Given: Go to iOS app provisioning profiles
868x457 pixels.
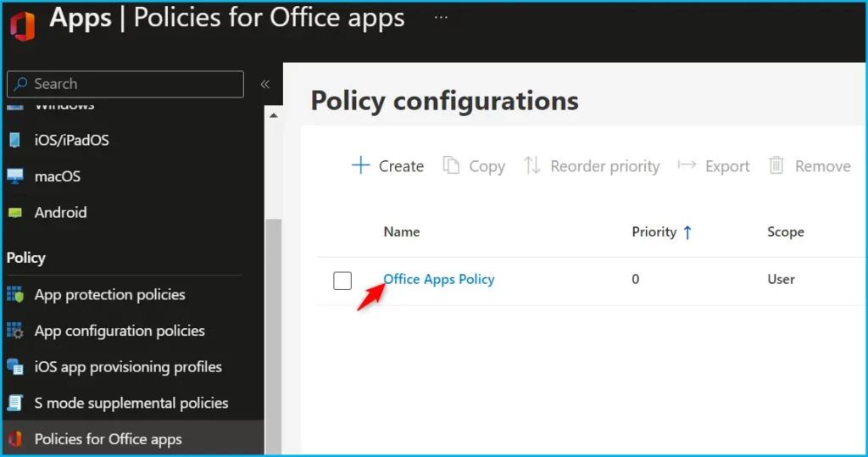Looking at the screenshot, I should [x=128, y=367].
